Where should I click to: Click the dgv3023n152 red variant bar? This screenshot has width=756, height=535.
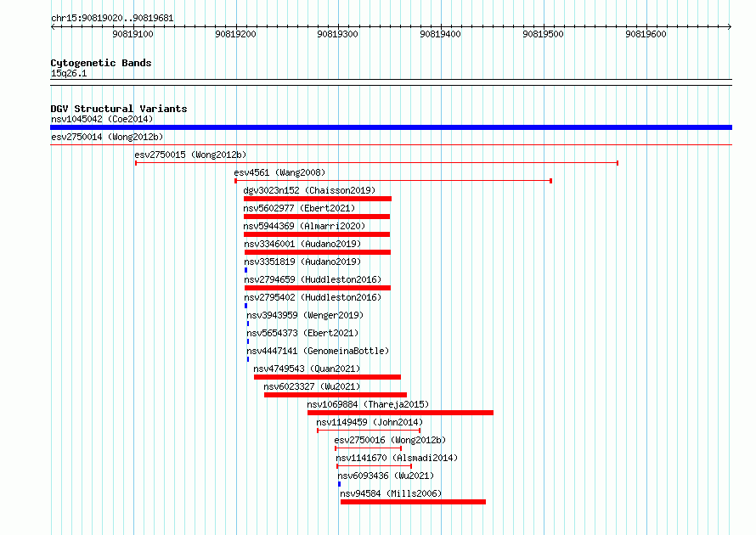318,199
